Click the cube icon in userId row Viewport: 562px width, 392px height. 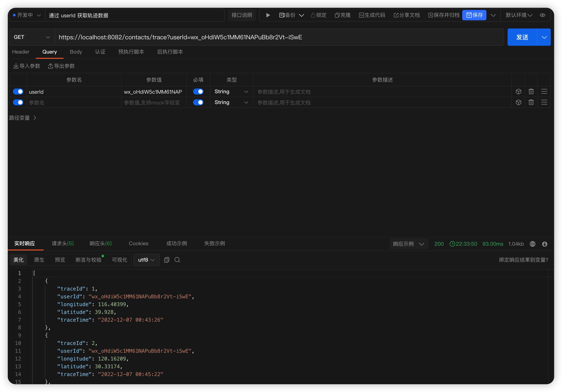[x=518, y=92]
